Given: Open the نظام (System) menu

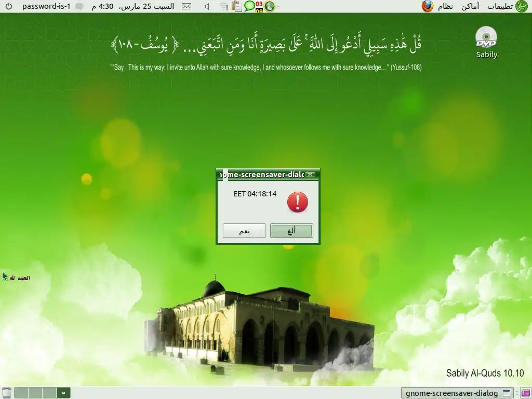Looking at the screenshot, I should point(445,6).
